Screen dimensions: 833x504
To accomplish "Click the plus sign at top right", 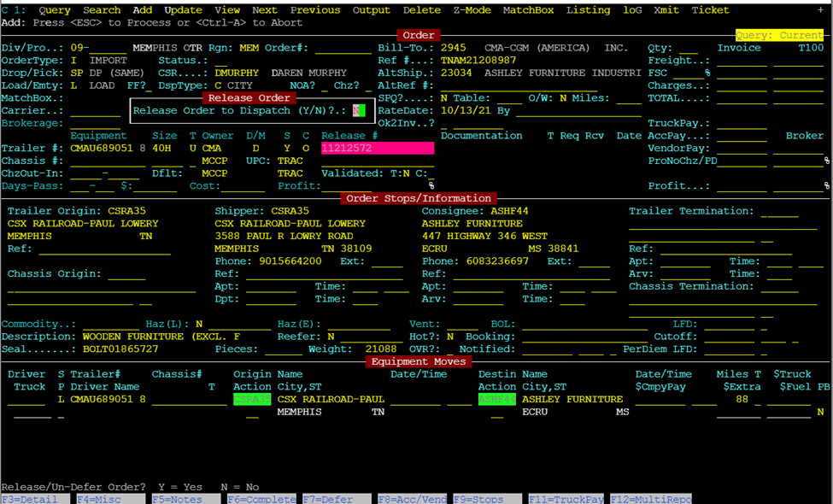I will pos(820,10).
